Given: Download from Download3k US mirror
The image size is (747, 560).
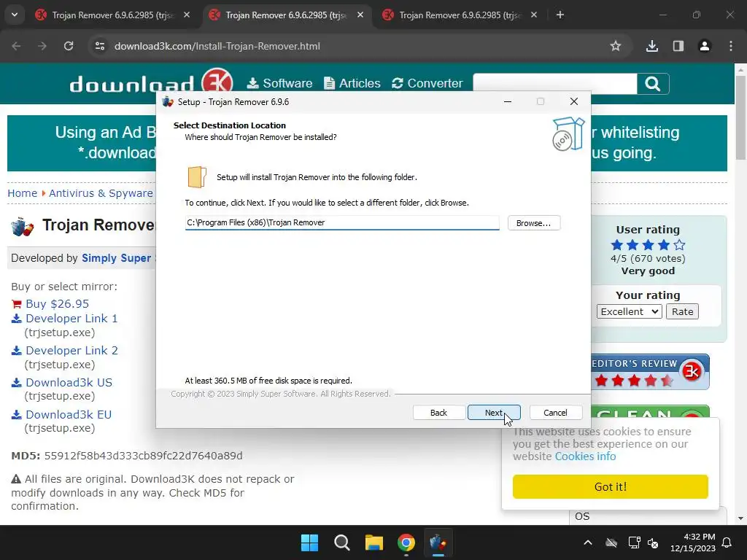Looking at the screenshot, I should click(x=69, y=382).
